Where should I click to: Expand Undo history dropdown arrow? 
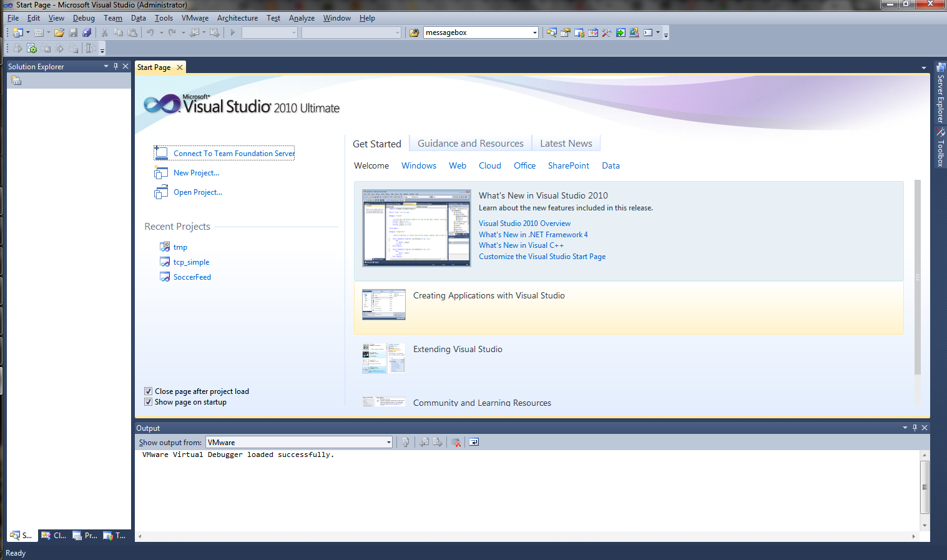(x=161, y=32)
